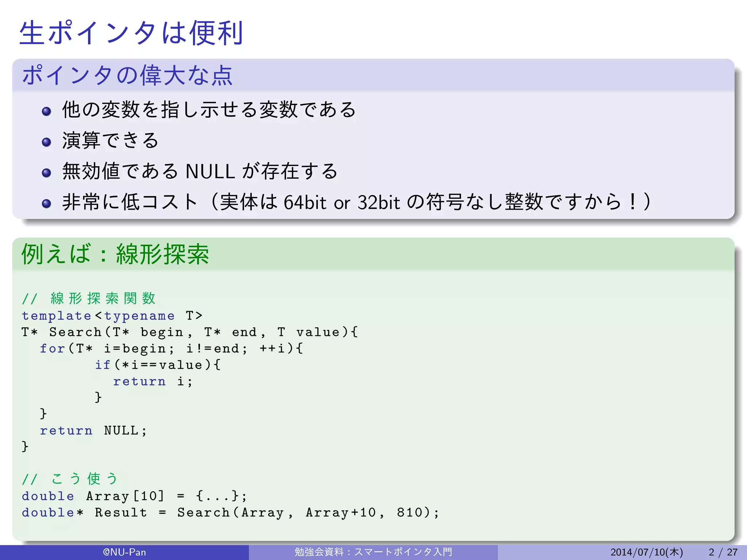This screenshot has width=747, height=560.
Task: Click the for loop line of code
Action: coord(171,349)
